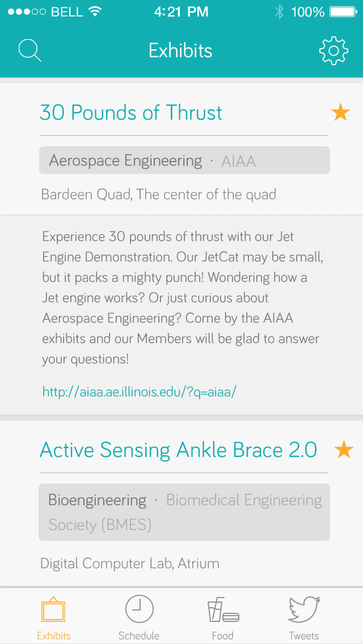Tap the Schedule tab label
Image resolution: width=363 pixels, height=644 pixels.
tap(139, 635)
